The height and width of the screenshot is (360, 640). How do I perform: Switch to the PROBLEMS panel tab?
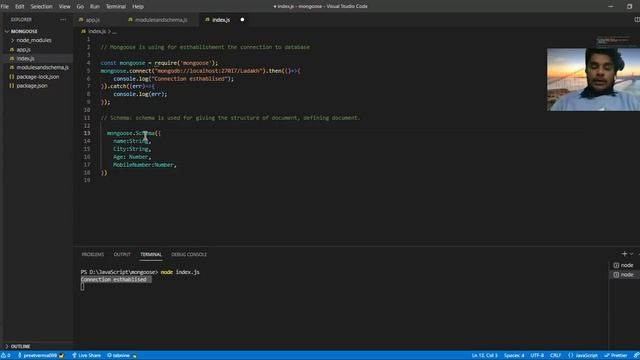(x=93, y=254)
